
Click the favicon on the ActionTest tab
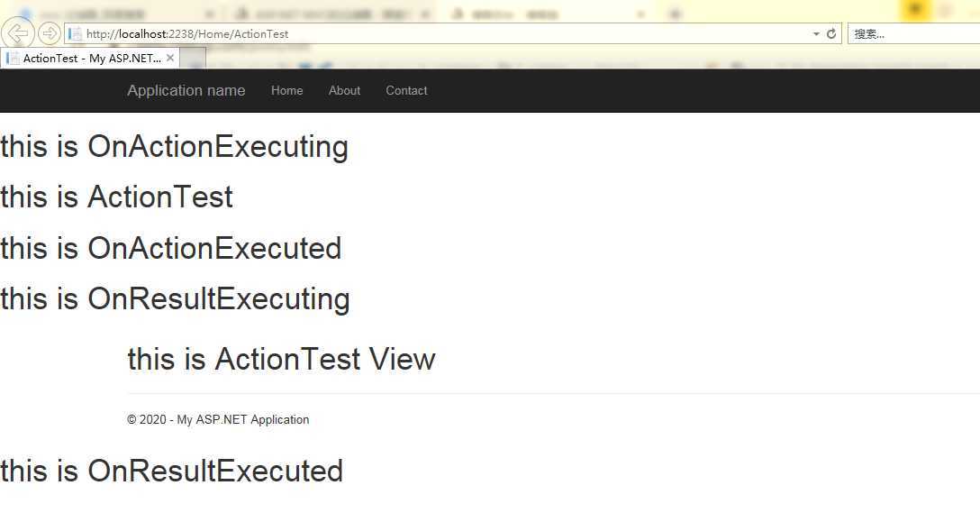(x=12, y=59)
